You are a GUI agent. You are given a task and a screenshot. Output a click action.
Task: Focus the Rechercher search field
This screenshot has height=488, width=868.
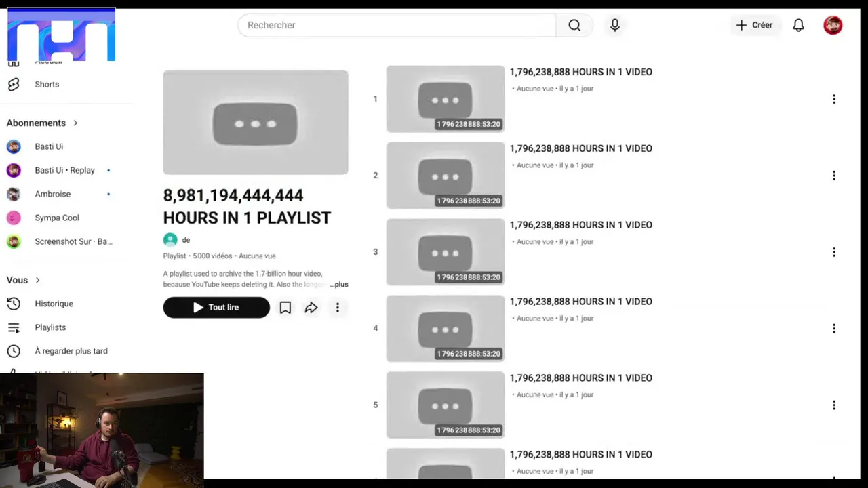coord(397,25)
